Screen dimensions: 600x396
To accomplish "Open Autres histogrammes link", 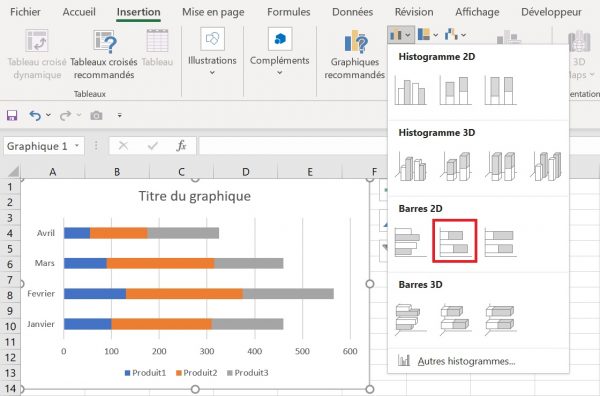I will pos(466,361).
